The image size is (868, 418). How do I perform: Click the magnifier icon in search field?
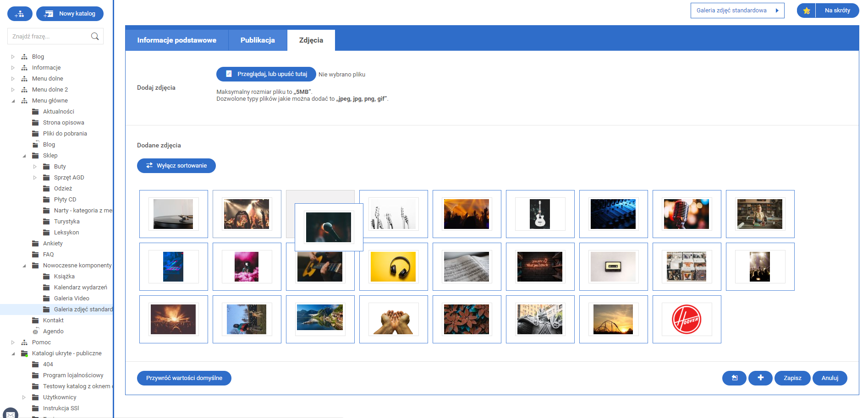[x=95, y=37]
